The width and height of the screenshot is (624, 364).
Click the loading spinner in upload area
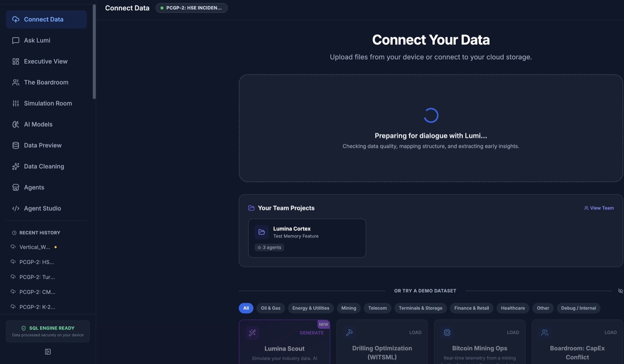click(x=431, y=115)
